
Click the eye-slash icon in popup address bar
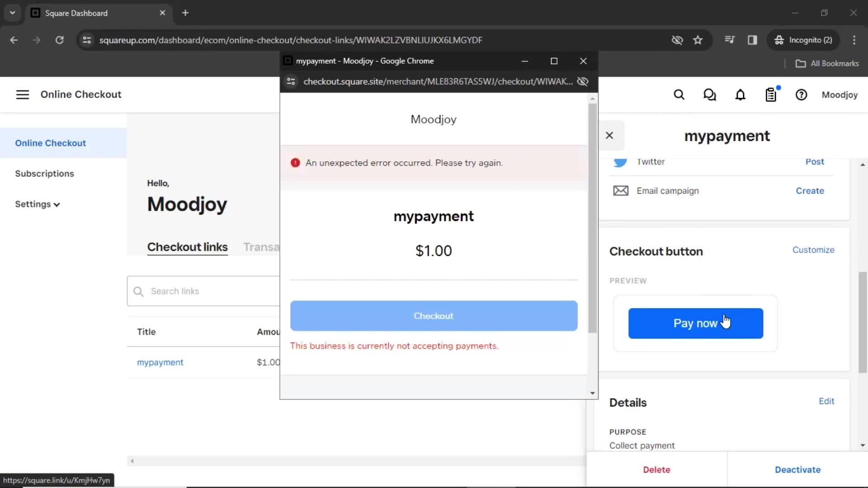583,82
